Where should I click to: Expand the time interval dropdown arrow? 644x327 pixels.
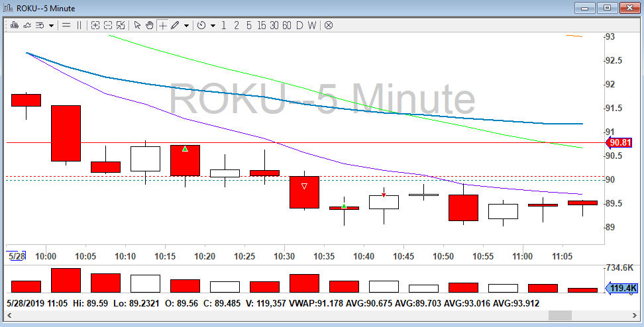click(213, 26)
